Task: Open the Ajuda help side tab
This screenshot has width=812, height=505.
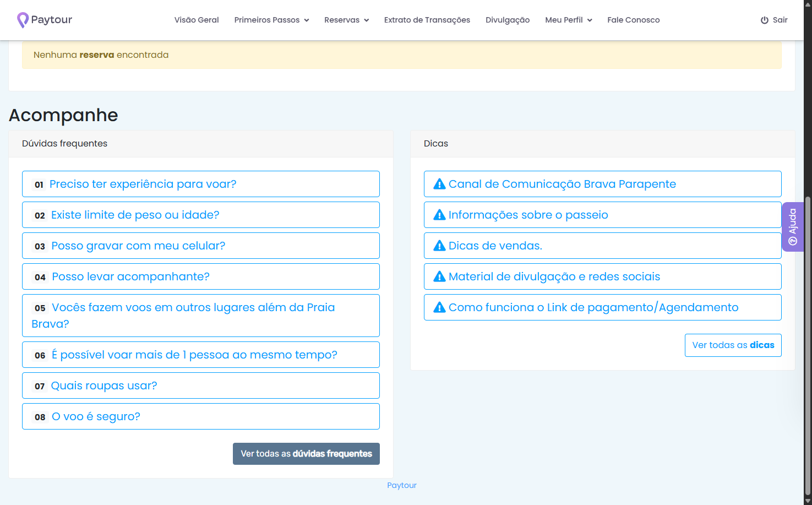Action: [x=793, y=227]
